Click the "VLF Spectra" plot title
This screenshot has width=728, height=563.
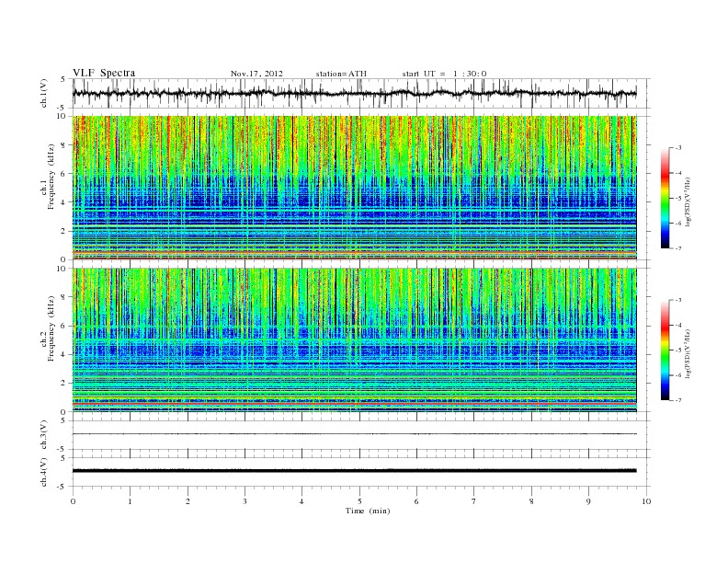pos(104,73)
